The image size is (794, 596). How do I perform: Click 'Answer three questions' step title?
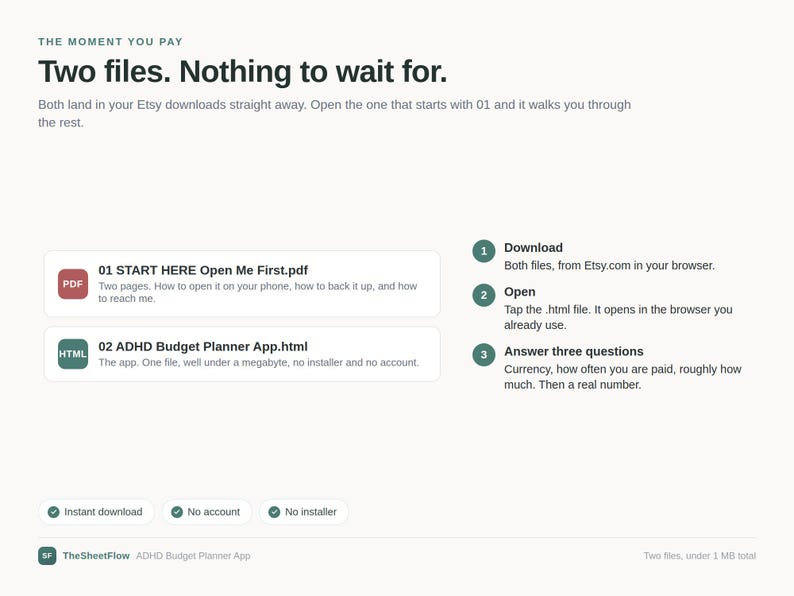tap(574, 351)
